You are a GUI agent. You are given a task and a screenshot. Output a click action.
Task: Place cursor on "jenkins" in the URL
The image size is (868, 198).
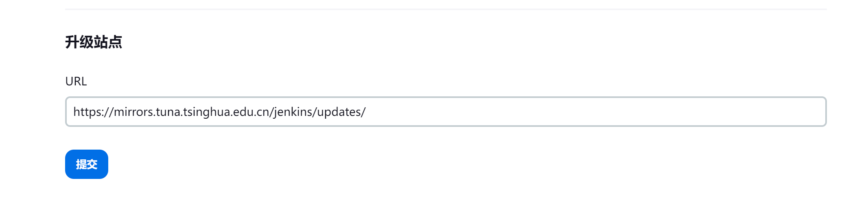click(x=293, y=112)
